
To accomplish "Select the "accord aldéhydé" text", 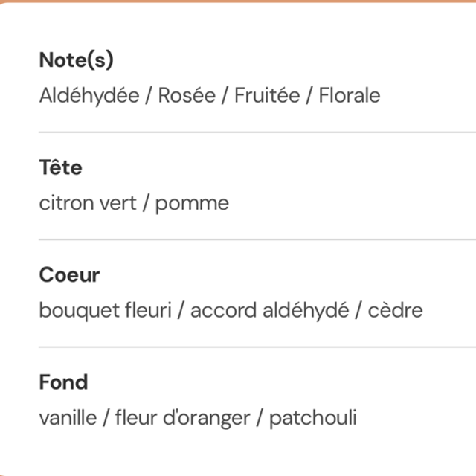I will (x=269, y=310).
